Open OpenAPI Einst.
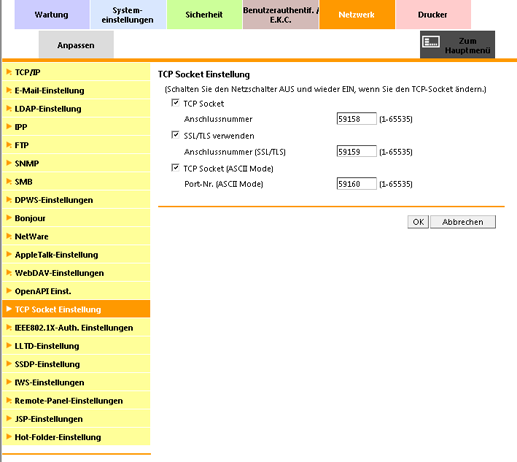 [x=76, y=291]
